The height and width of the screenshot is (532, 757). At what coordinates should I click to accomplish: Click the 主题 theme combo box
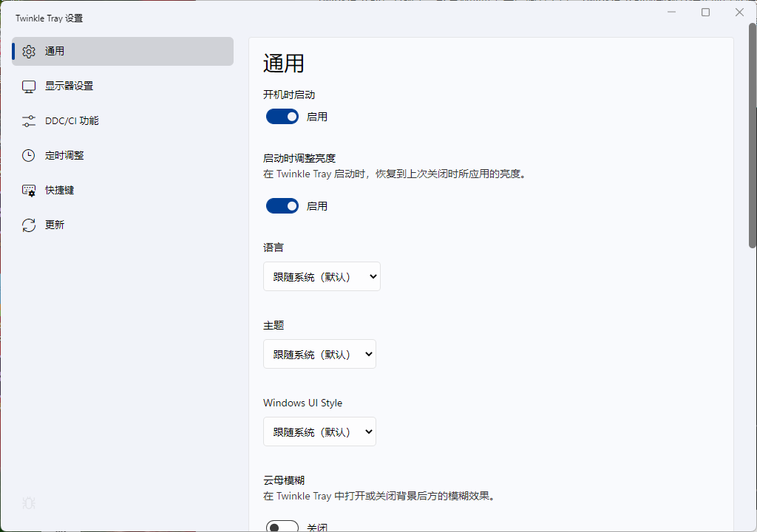click(x=319, y=354)
